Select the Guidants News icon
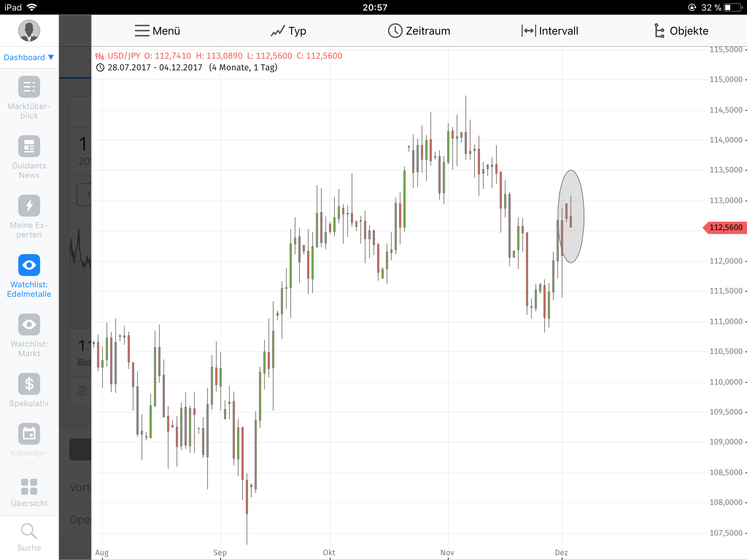Screen dimensions: 747x560 [29, 146]
